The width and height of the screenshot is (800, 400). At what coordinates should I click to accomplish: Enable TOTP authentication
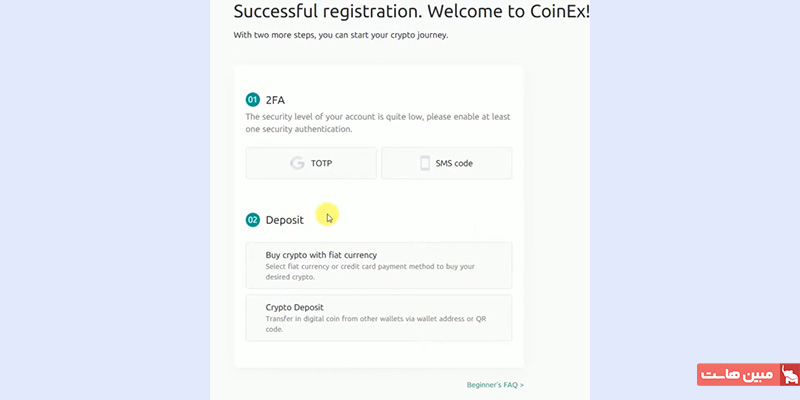(x=311, y=163)
